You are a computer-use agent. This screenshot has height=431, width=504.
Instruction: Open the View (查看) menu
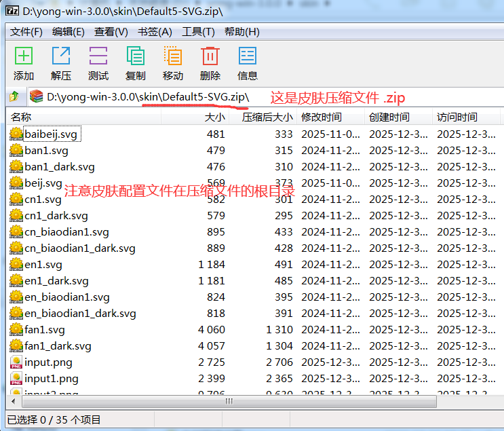111,32
